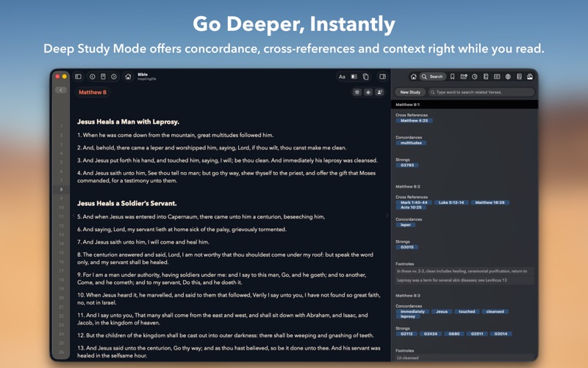
Task: Open cross reference Matthew 4:25
Action: [x=414, y=121]
